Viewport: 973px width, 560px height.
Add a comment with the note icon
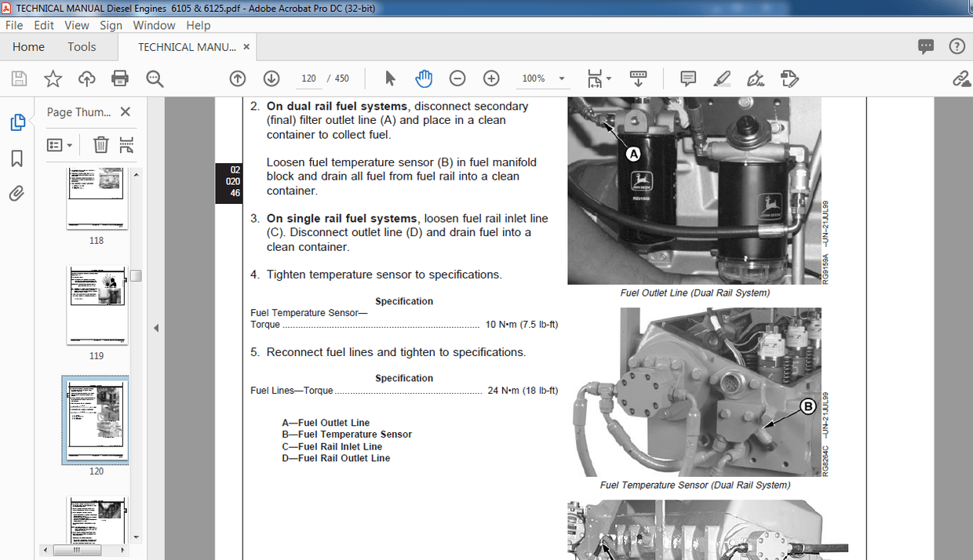coord(688,78)
